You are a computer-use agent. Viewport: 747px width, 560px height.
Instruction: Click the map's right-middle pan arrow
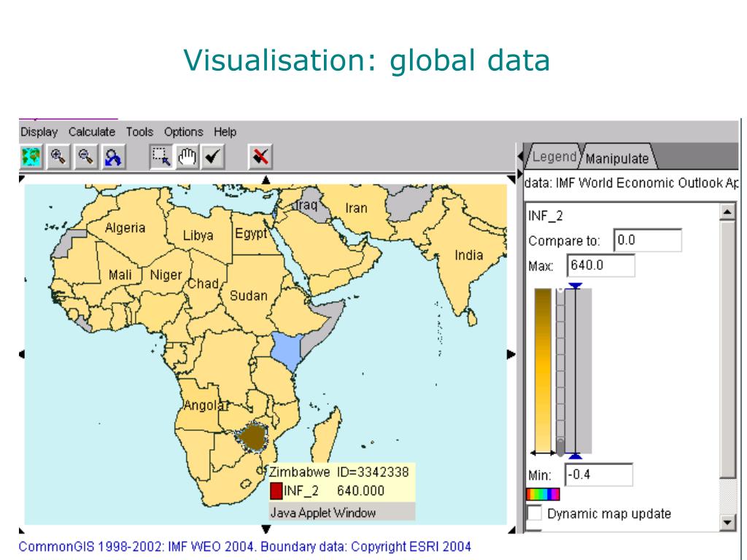click(x=511, y=354)
